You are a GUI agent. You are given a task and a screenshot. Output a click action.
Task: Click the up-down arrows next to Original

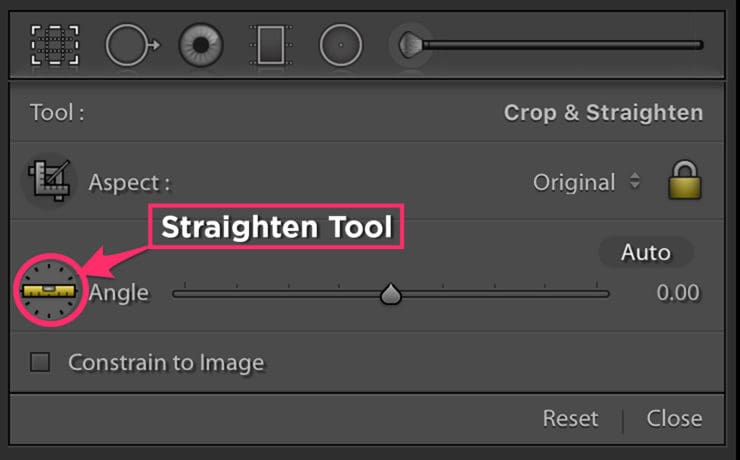click(x=635, y=181)
